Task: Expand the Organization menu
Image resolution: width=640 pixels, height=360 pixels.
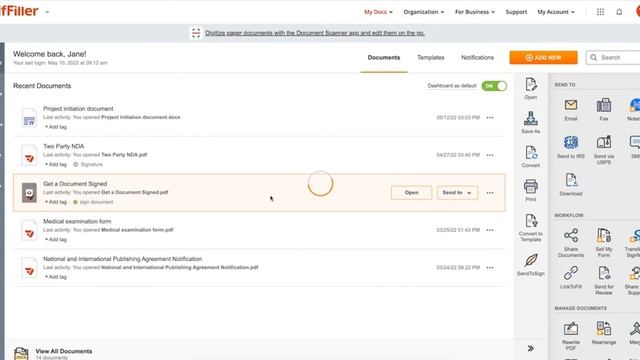Action: point(424,12)
